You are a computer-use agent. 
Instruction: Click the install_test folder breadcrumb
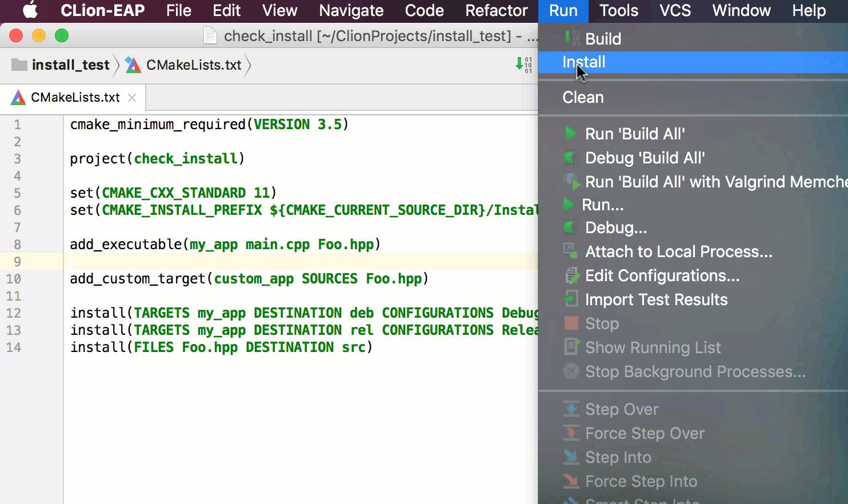[61, 65]
